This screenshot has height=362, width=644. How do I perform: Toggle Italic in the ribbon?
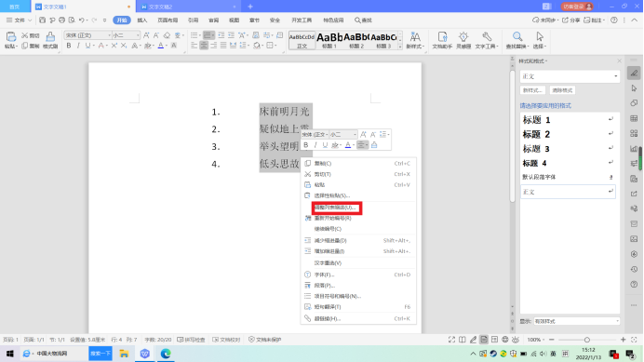click(78, 46)
